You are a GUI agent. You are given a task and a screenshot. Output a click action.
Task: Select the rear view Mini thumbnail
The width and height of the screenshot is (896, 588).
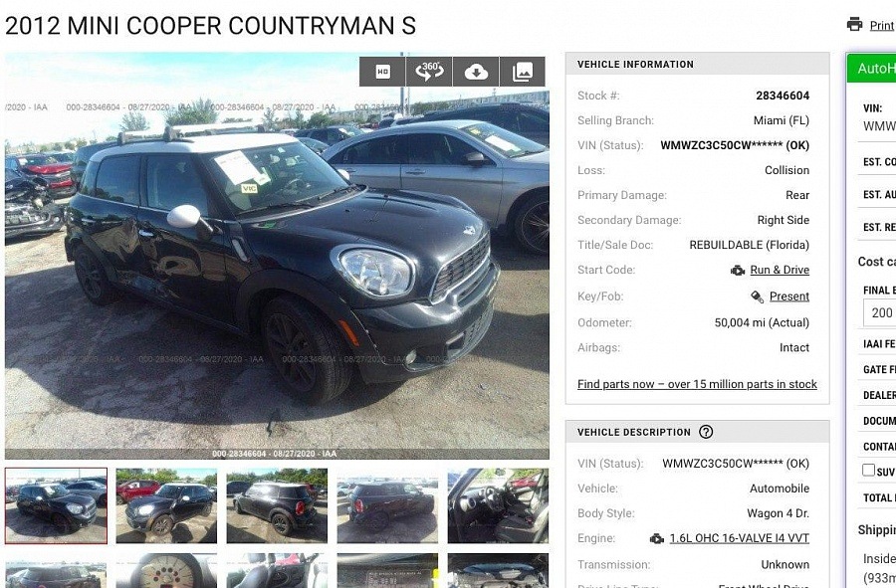387,505
